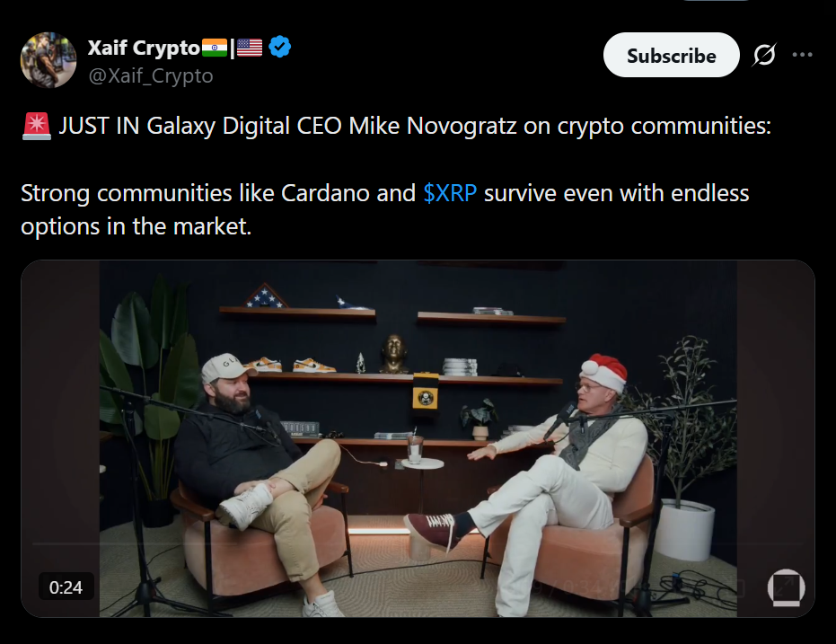Open the @Xaif_Crypto handle link
The height and width of the screenshot is (644, 836).
coord(151,76)
